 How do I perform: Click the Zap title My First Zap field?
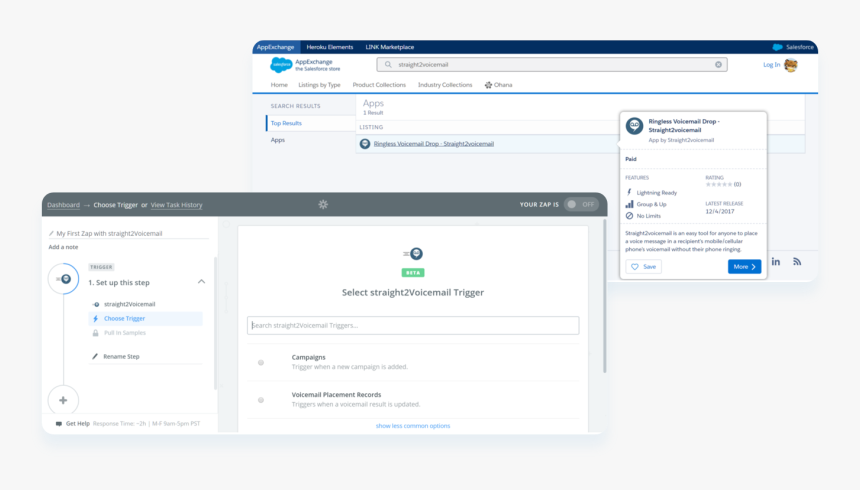click(x=129, y=233)
